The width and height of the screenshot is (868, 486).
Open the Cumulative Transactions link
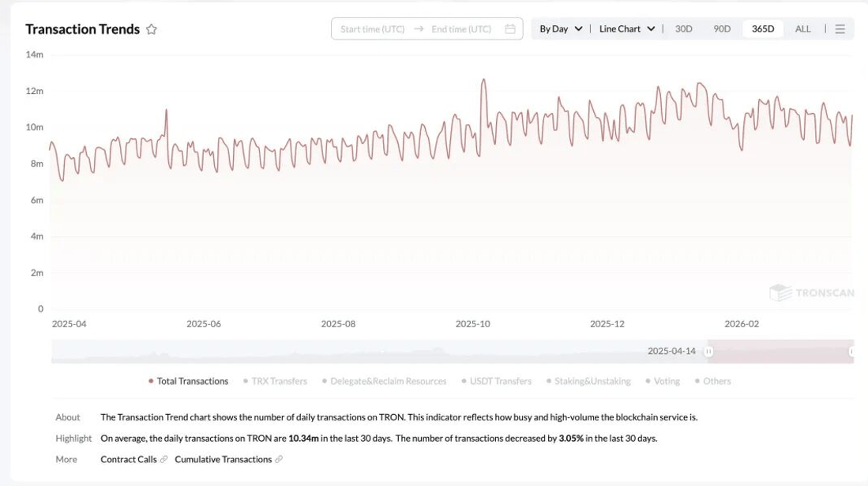click(x=222, y=459)
